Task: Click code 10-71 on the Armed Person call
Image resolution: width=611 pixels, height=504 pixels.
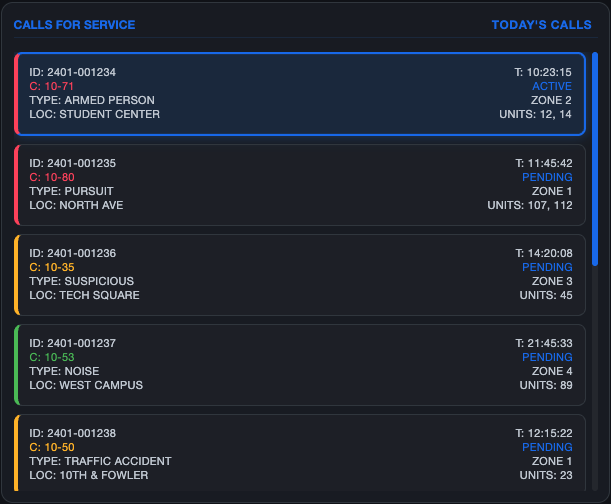Action: point(52,86)
